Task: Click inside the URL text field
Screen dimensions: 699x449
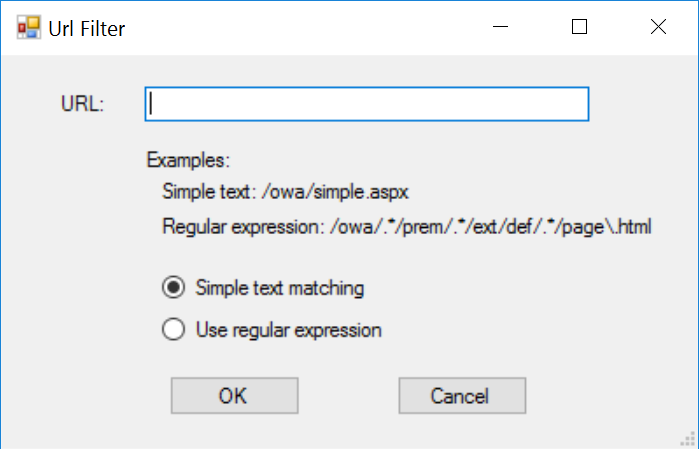Action: click(x=366, y=104)
